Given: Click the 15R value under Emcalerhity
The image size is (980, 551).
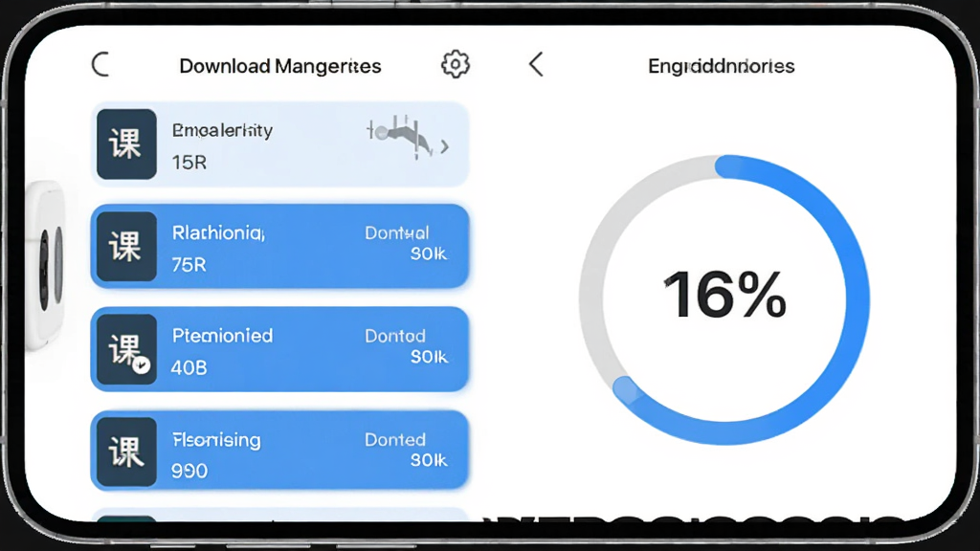Looking at the screenshot, I should [189, 163].
